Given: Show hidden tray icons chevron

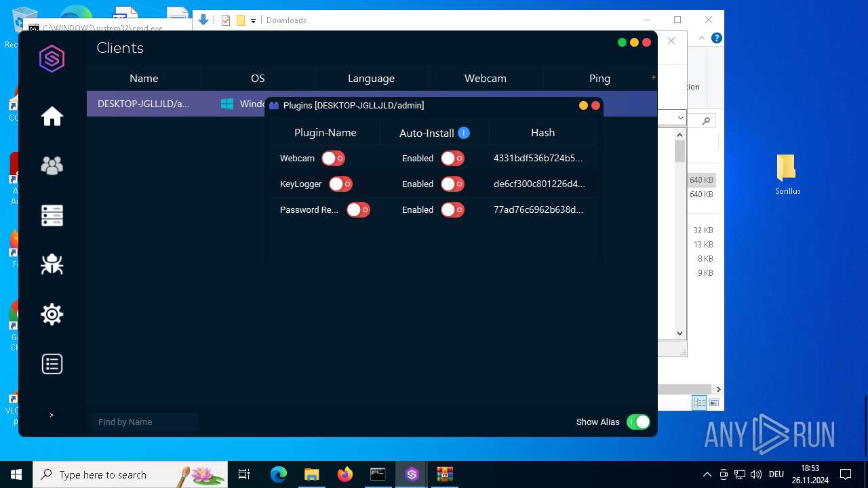Looking at the screenshot, I should (x=707, y=474).
